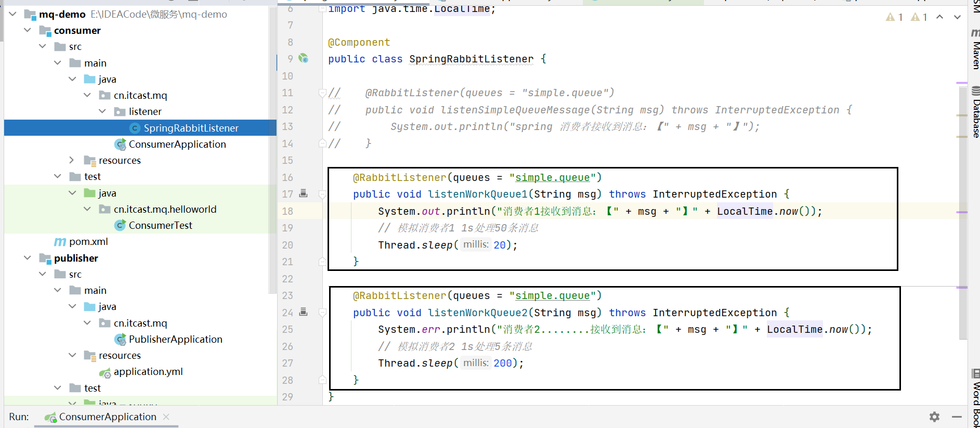Image resolution: width=980 pixels, height=428 pixels.
Task: Click line number 18 in the gutter
Action: point(288,211)
